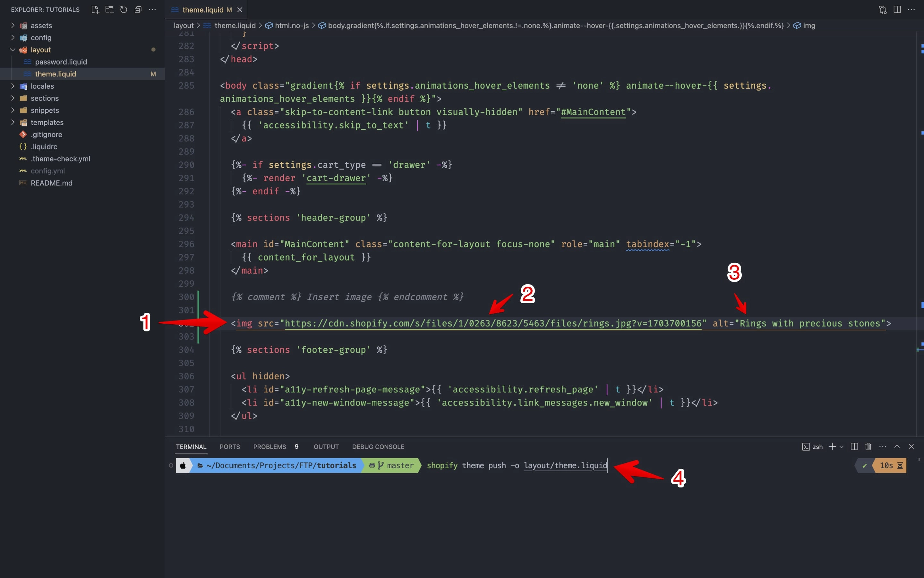924x578 pixels.
Task: Click line number 294 in the gutter
Action: 186,217
